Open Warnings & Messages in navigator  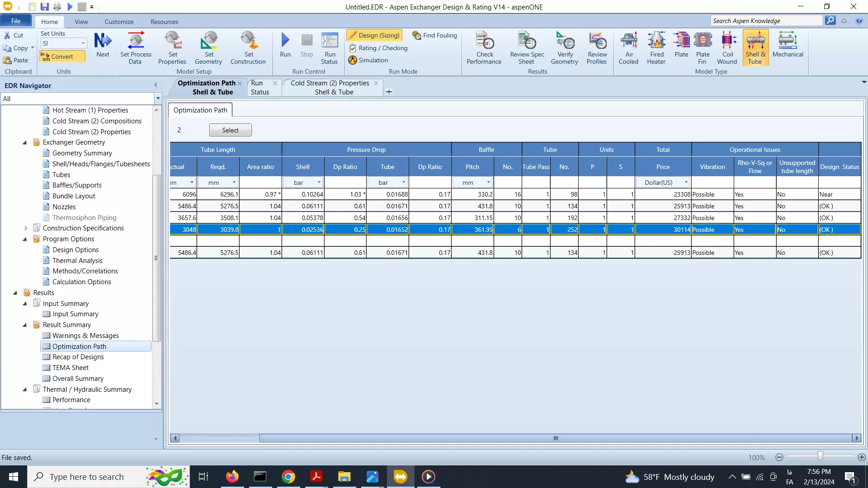(85, 336)
